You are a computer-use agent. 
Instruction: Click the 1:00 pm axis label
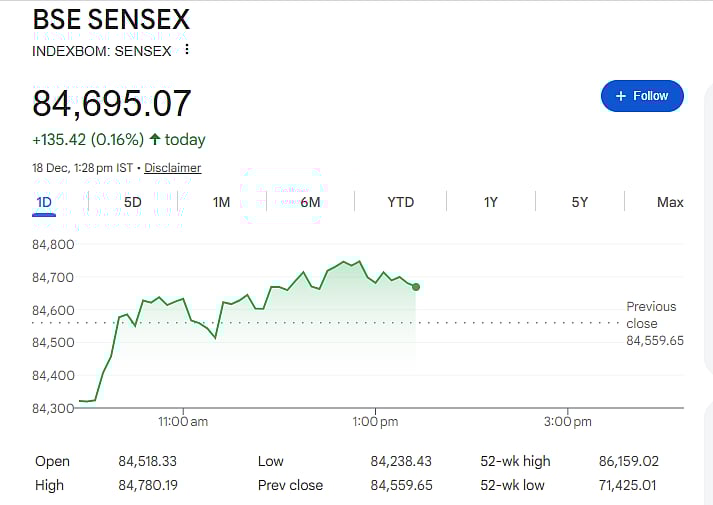tap(375, 422)
